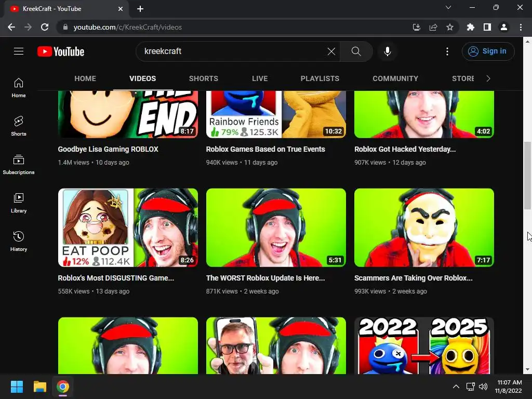Open the network tray icon
The image size is (532, 399).
tap(470, 387)
